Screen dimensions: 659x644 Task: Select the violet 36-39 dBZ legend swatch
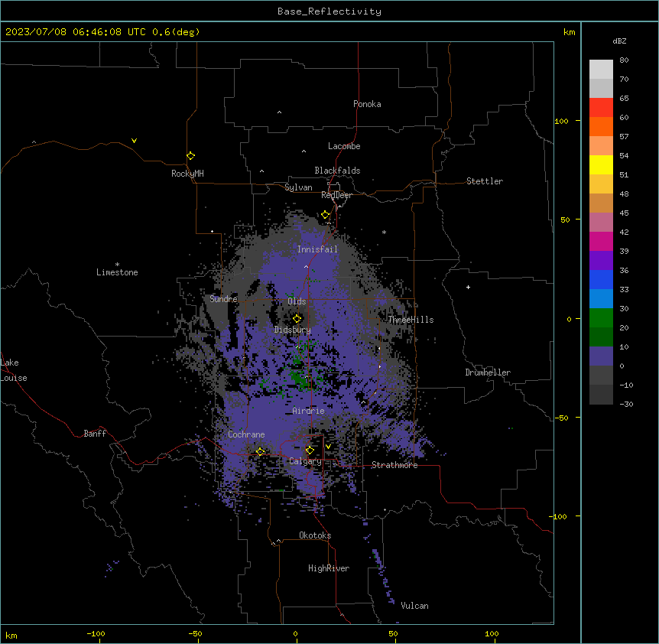click(x=601, y=261)
